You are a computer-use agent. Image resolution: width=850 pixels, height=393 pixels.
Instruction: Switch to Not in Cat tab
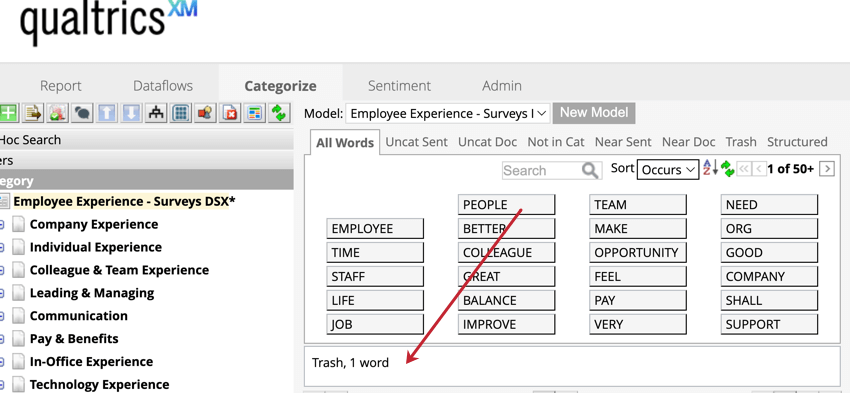tap(556, 142)
